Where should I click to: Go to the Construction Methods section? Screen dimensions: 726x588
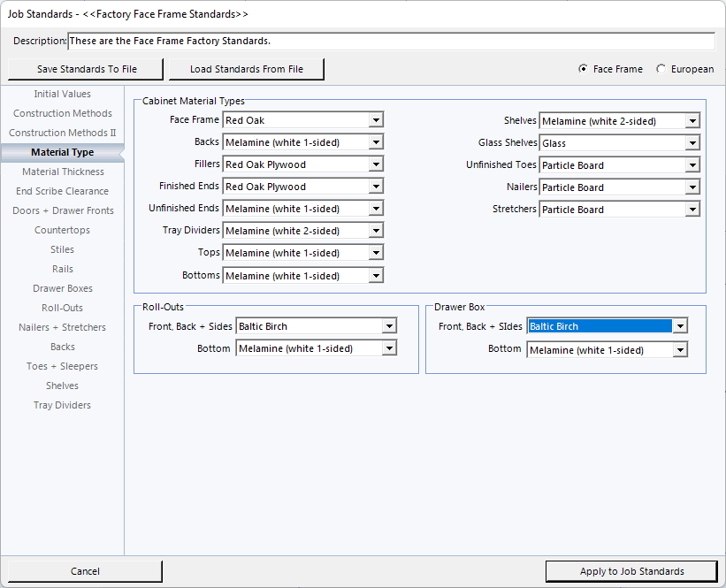pyautogui.click(x=63, y=113)
